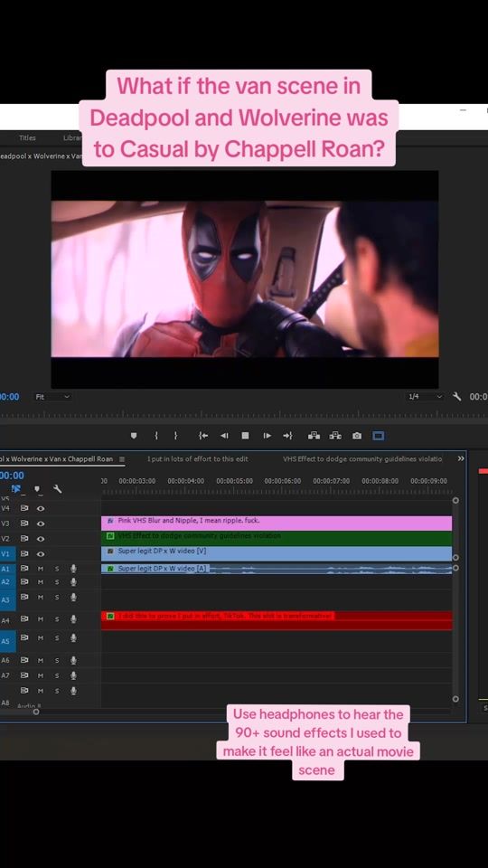Click timeline ruler at 00:00:08:00
The image size is (488, 868).
(x=380, y=481)
